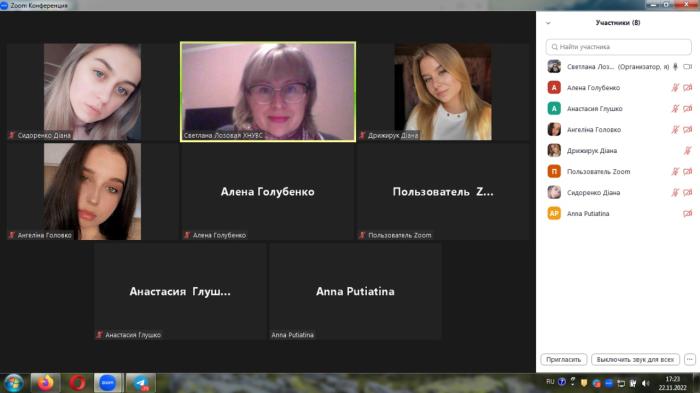Select the Ангеліна Головко video tile

(x=92, y=192)
